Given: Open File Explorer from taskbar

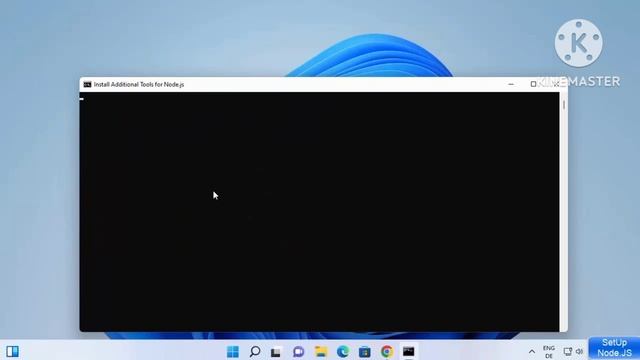Looking at the screenshot, I should [x=321, y=351].
